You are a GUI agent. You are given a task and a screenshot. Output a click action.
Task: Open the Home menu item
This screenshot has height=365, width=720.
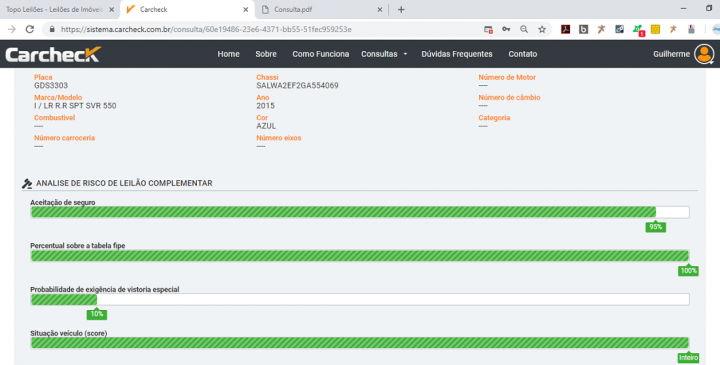[228, 54]
